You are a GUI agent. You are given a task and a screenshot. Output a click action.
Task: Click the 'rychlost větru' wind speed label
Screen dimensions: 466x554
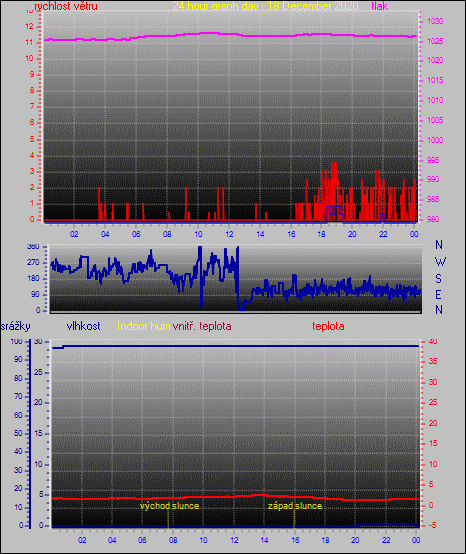(x=66, y=6)
